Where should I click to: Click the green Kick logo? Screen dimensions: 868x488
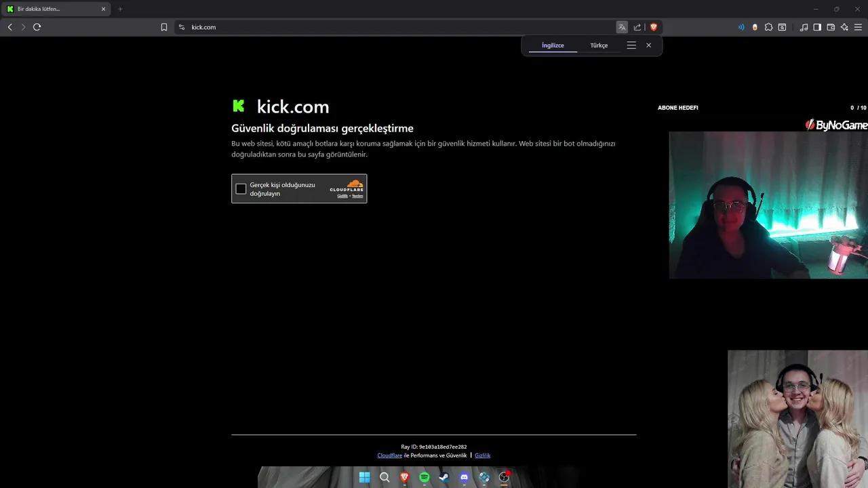coord(238,106)
